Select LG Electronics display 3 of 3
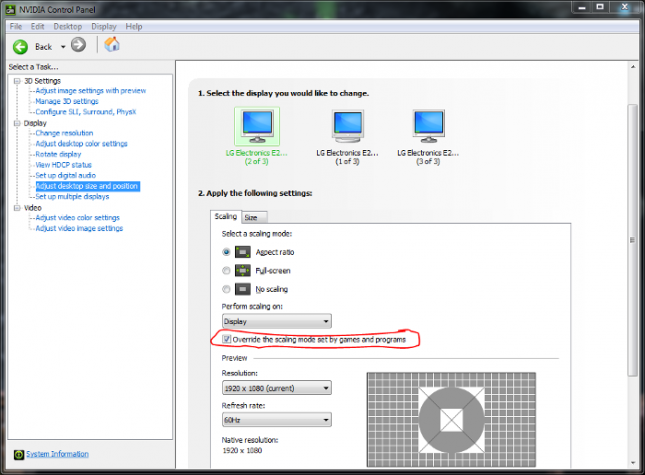Image resolution: width=645 pixels, height=475 pixels. point(428,136)
